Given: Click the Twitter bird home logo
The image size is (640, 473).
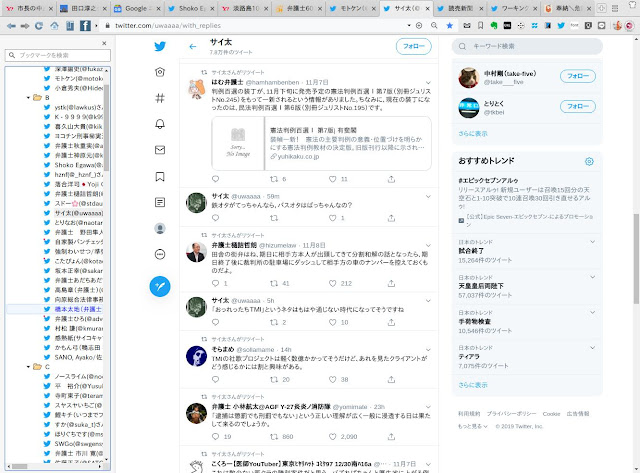Looking at the screenshot, I should pos(160,46).
